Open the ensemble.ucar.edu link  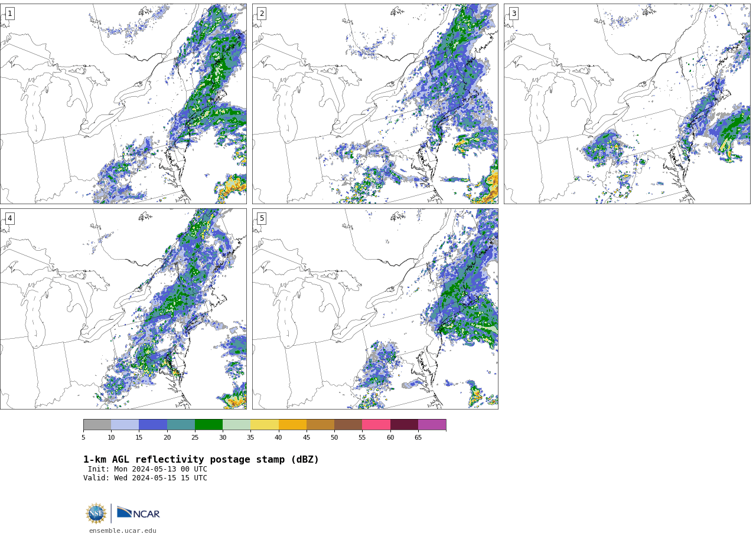pyautogui.click(x=123, y=531)
